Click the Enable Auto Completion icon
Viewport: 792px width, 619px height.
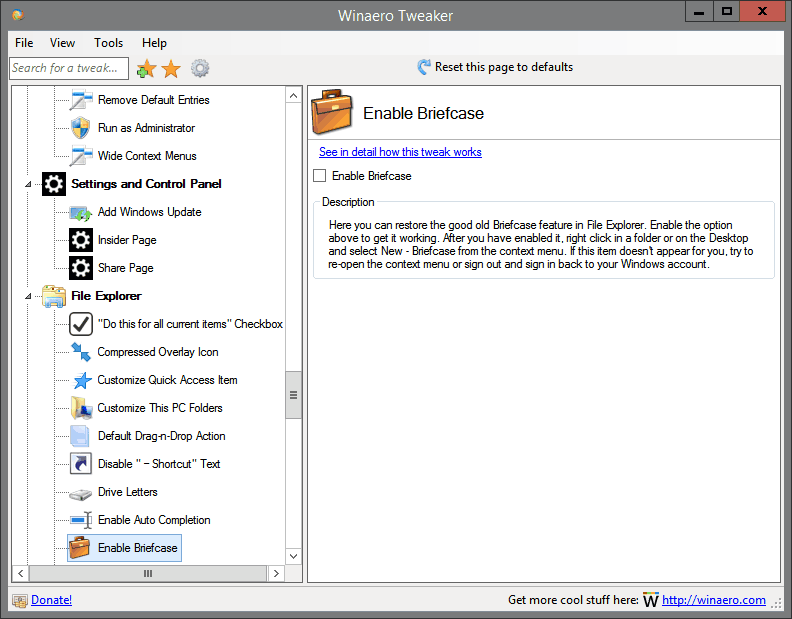pyautogui.click(x=81, y=520)
